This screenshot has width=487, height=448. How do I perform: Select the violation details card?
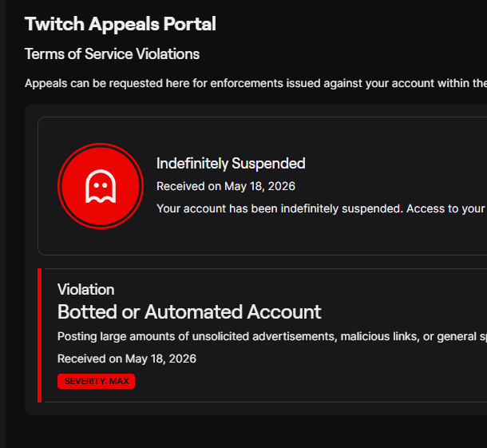click(262, 335)
